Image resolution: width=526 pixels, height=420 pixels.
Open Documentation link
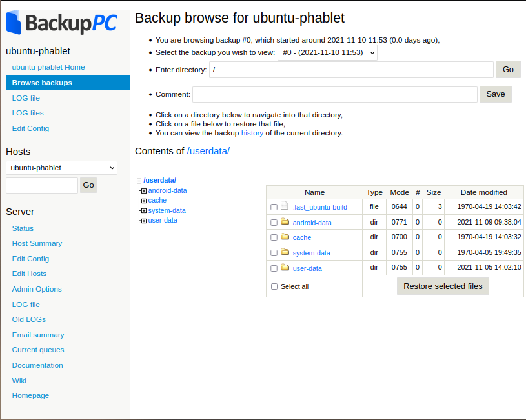pyautogui.click(x=37, y=365)
